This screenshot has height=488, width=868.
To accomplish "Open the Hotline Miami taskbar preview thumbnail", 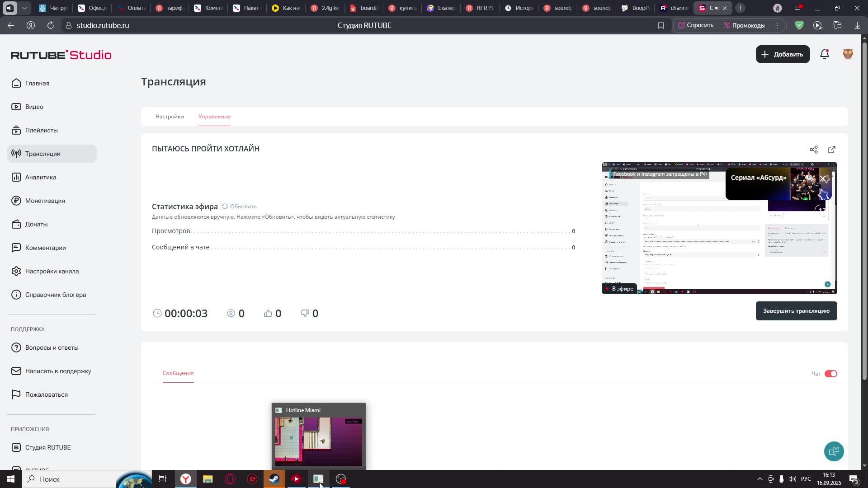I will (x=318, y=441).
